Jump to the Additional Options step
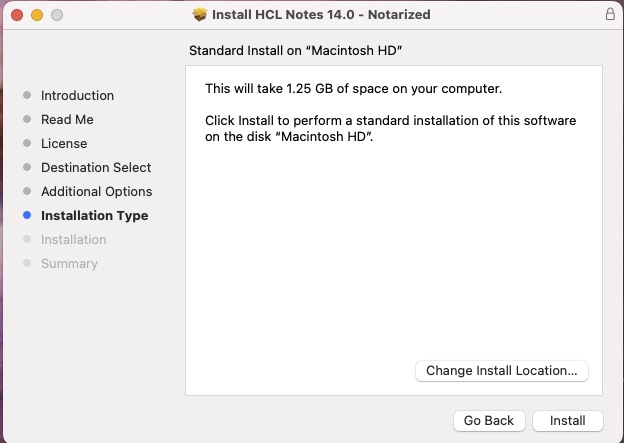Image resolution: width=624 pixels, height=443 pixels. (96, 192)
